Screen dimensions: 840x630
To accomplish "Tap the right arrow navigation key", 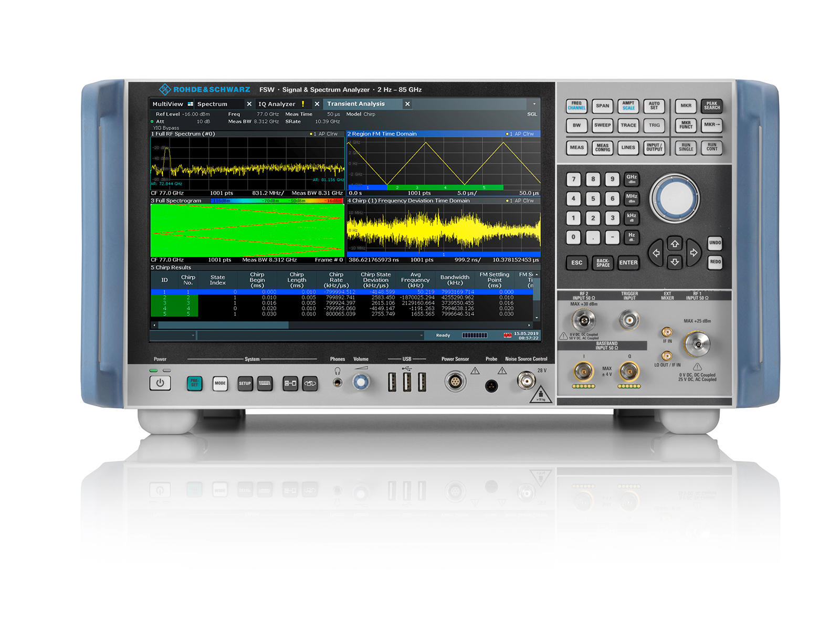I will (694, 253).
